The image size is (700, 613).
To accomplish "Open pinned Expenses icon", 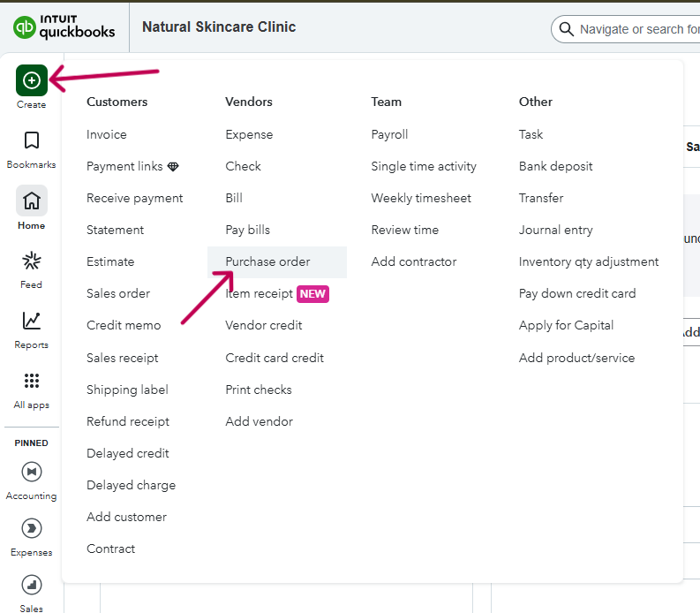I will (x=32, y=528).
